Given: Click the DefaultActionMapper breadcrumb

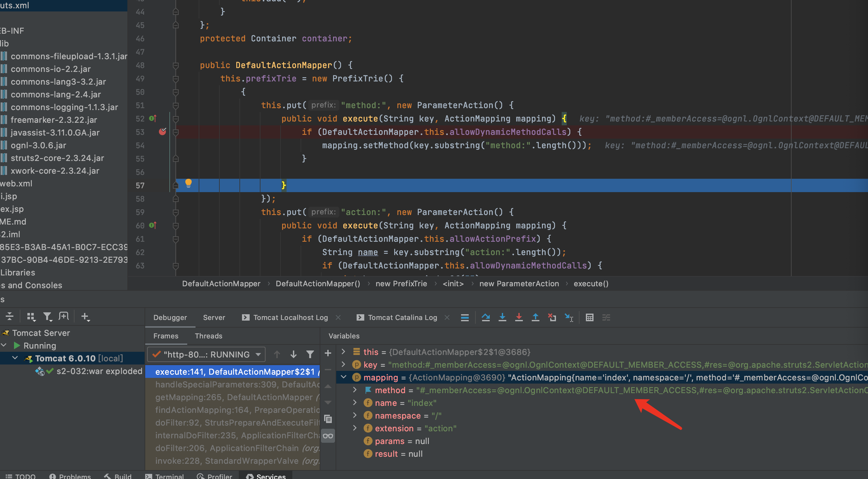Looking at the screenshot, I should (221, 283).
